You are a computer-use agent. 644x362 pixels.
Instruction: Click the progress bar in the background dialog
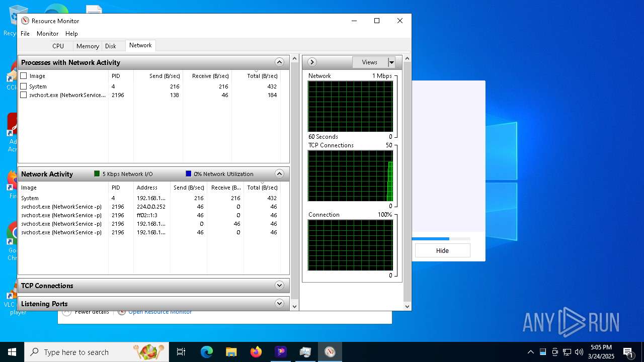pos(441,239)
